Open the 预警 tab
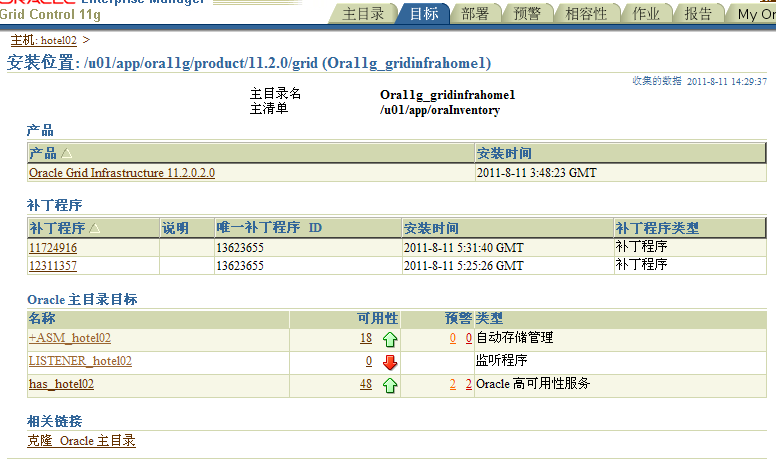The image size is (776, 461). pyautogui.click(x=527, y=13)
